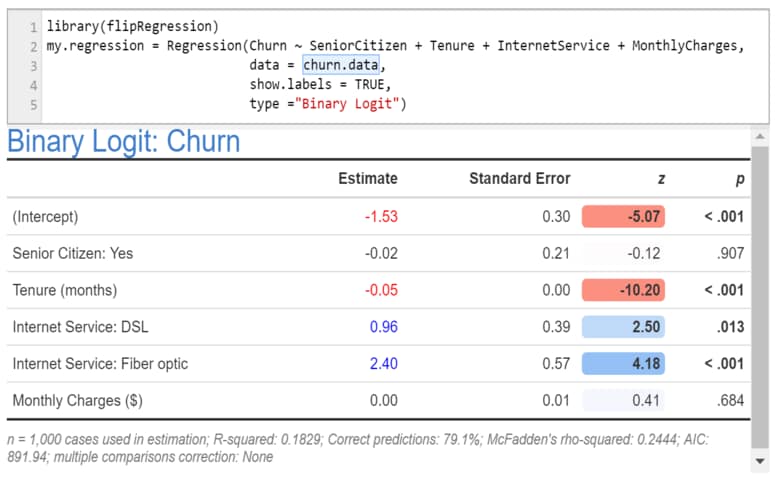The width and height of the screenshot is (780, 480).
Task: Select the Internet Service: Fiber optic row label
Action: 100,364
